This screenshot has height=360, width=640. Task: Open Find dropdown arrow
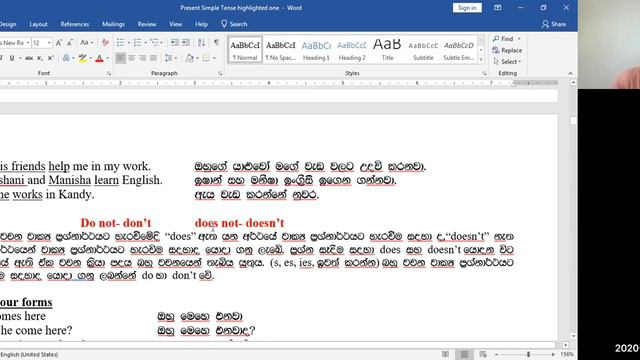519,39
